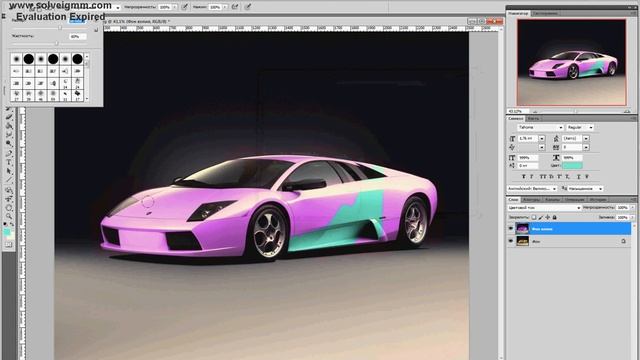Screen dimensions: 640x360
Task: Toggle lock position in Layers panel
Action: tap(547, 218)
